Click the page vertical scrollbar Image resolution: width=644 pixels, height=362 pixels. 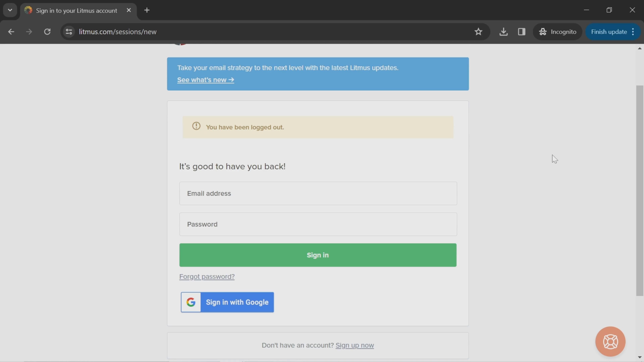pos(639,190)
